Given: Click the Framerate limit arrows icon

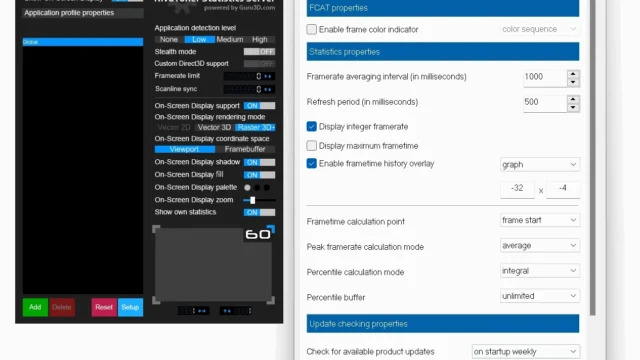Looking at the screenshot, I should coord(268,76).
